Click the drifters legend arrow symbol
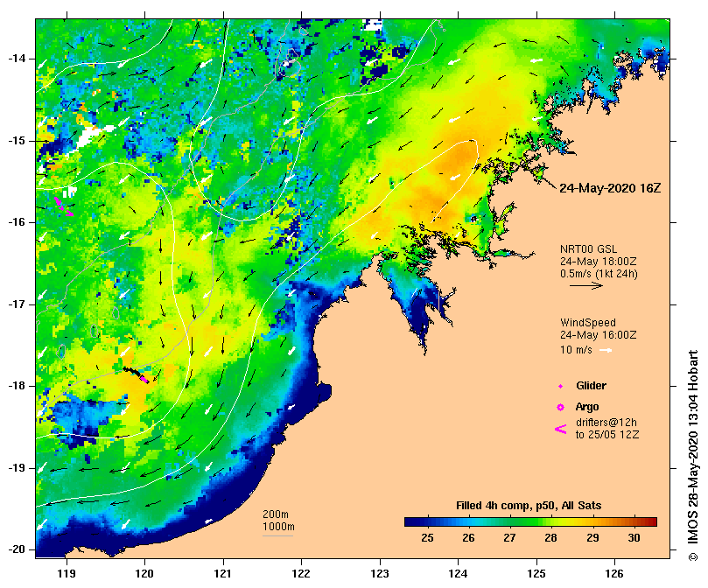Screen dimensions: 708x588 click(x=560, y=429)
